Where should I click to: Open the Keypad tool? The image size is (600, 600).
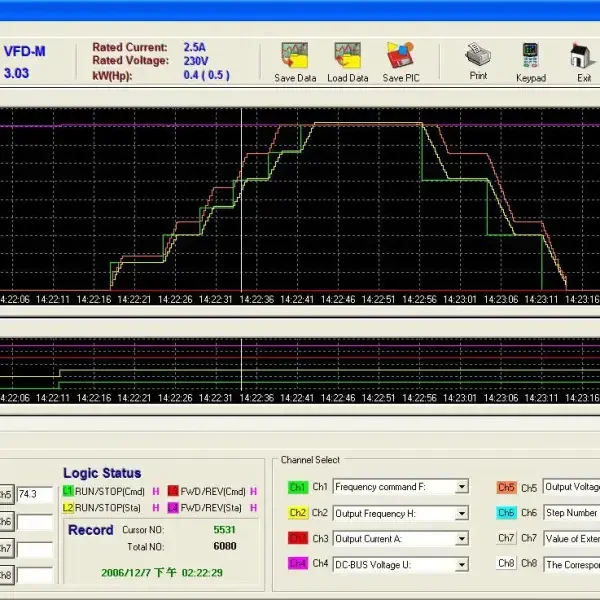530,56
